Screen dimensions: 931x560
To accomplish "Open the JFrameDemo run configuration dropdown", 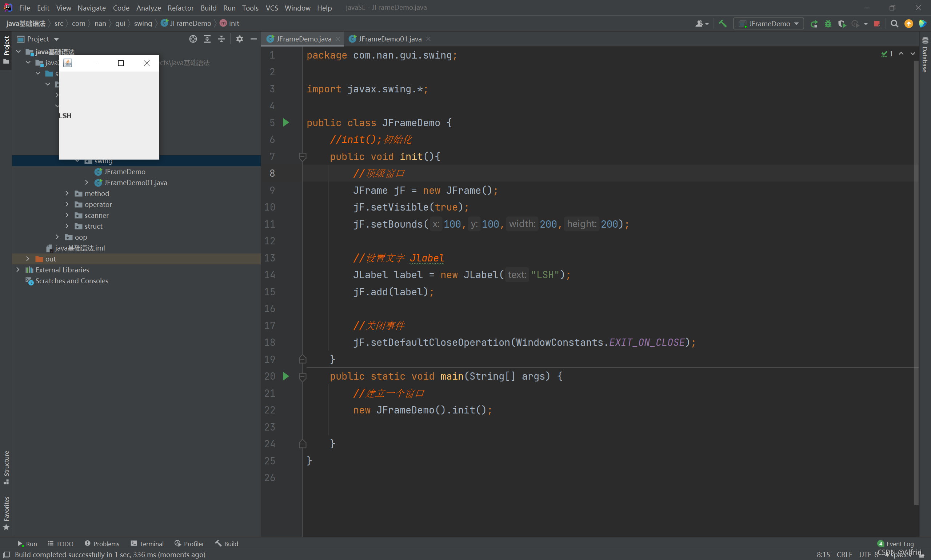I will point(768,23).
